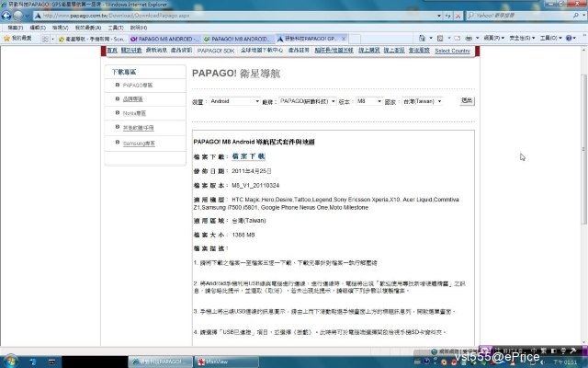Screen dimensions: 588x368
Task: Switch to the third PAPAGO! M8 ANDROID tab
Action: tap(239, 39)
